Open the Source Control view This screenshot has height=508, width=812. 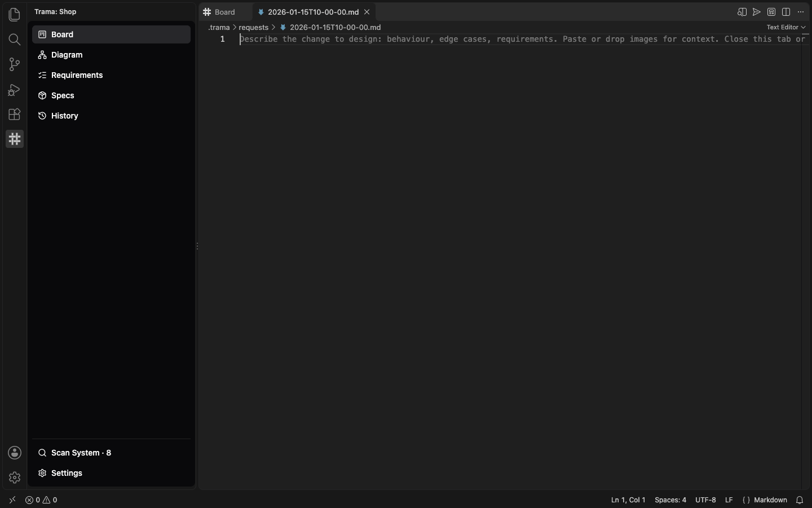coord(15,64)
